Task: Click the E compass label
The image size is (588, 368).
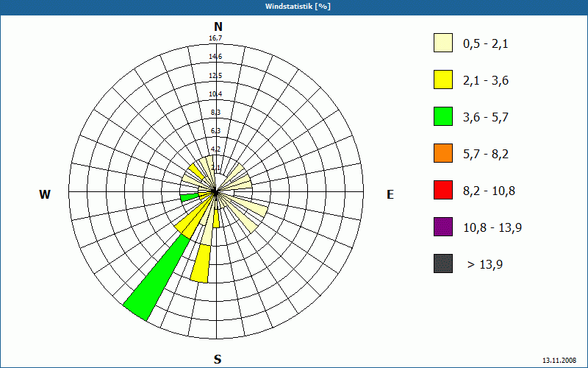Action: tap(390, 194)
